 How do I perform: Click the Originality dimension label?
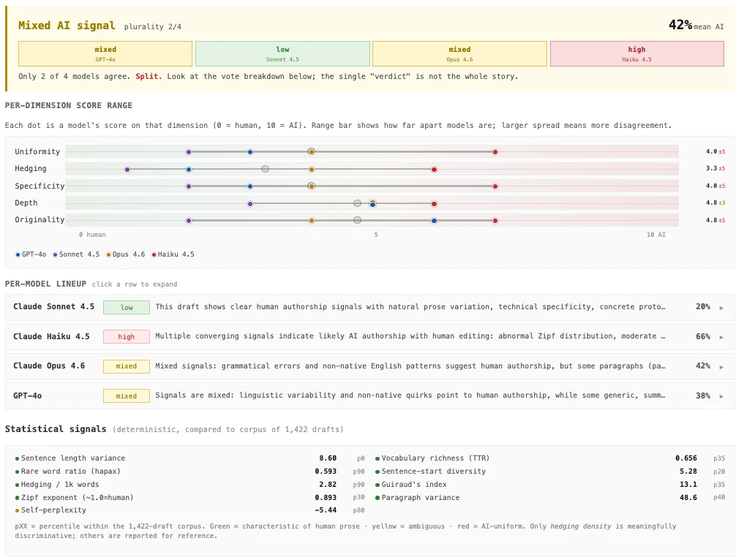coord(40,219)
